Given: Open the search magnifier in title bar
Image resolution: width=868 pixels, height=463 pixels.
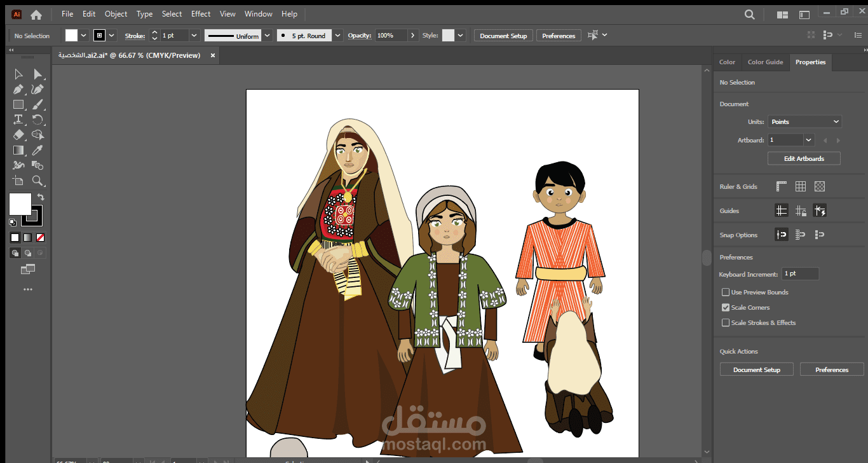Looking at the screenshot, I should coord(750,14).
